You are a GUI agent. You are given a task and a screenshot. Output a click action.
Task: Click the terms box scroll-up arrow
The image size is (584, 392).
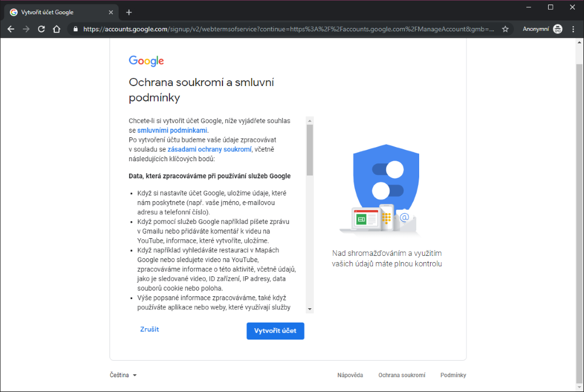(310, 120)
